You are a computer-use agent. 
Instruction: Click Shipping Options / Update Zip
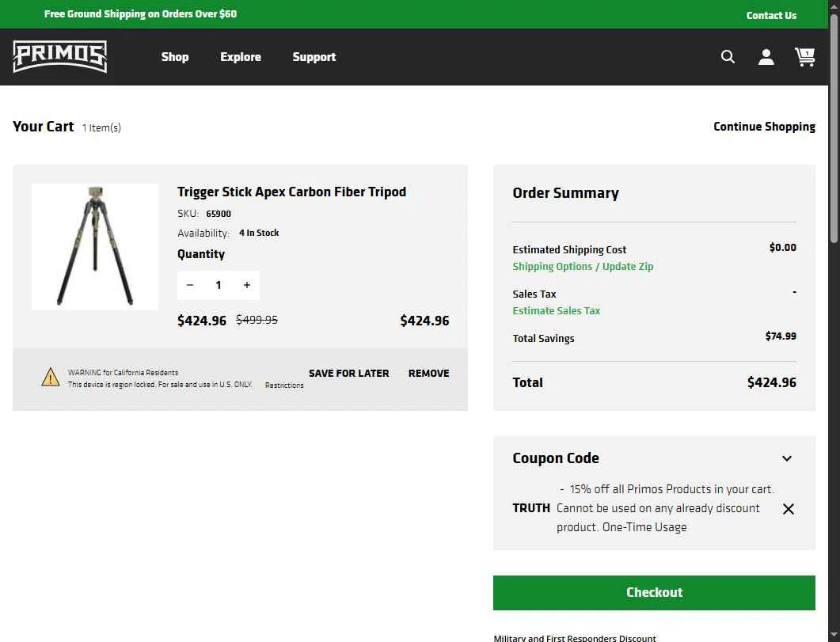click(x=583, y=266)
